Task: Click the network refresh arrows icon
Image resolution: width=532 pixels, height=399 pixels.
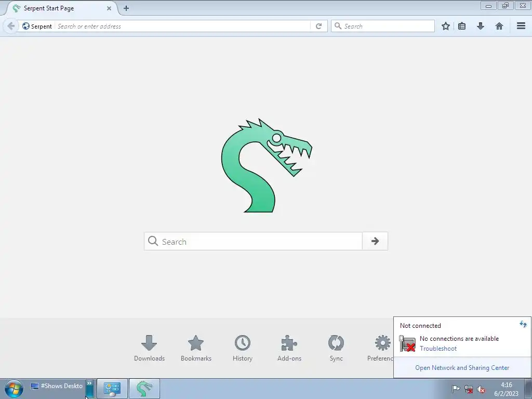Action: (x=523, y=324)
